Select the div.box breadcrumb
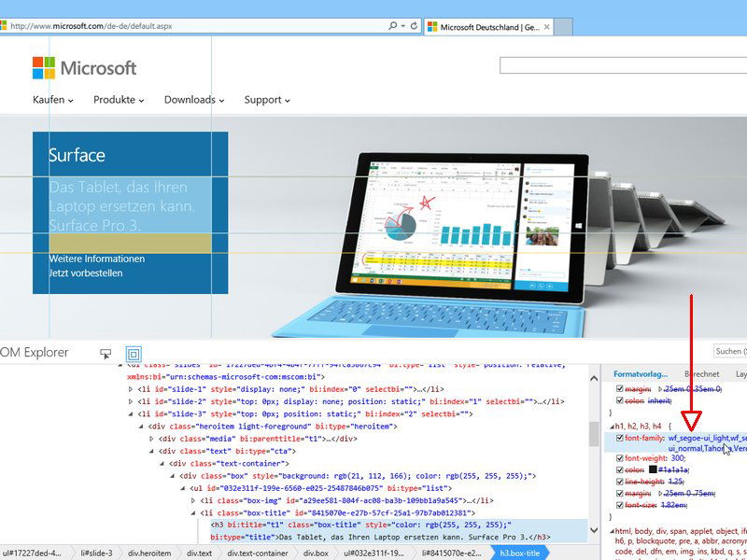 coord(317,553)
